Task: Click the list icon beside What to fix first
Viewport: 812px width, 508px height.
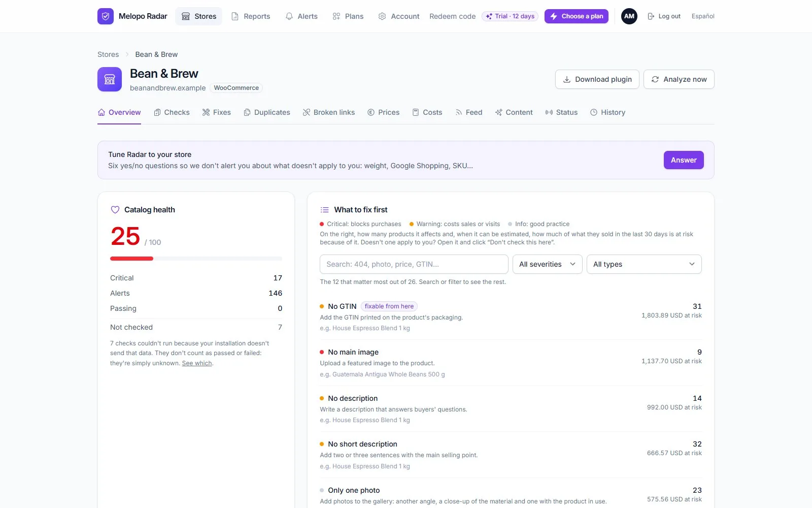Action: (325, 210)
